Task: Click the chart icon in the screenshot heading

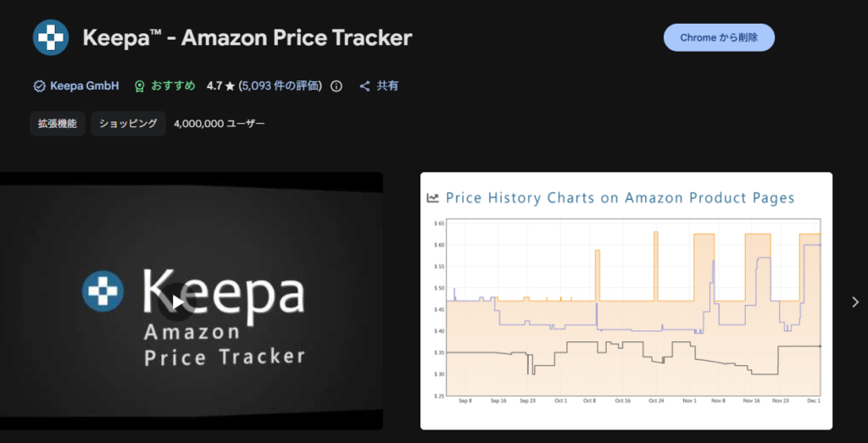Action: (433, 198)
